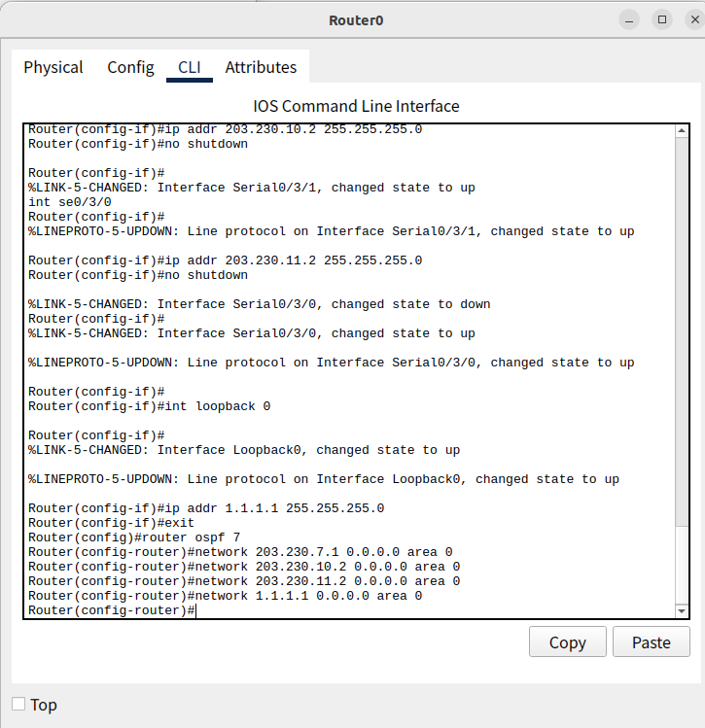Click the 'ip addr 1.1.1.1 255.255.255.0' line
The width and height of the screenshot is (705, 728).
tap(206, 508)
